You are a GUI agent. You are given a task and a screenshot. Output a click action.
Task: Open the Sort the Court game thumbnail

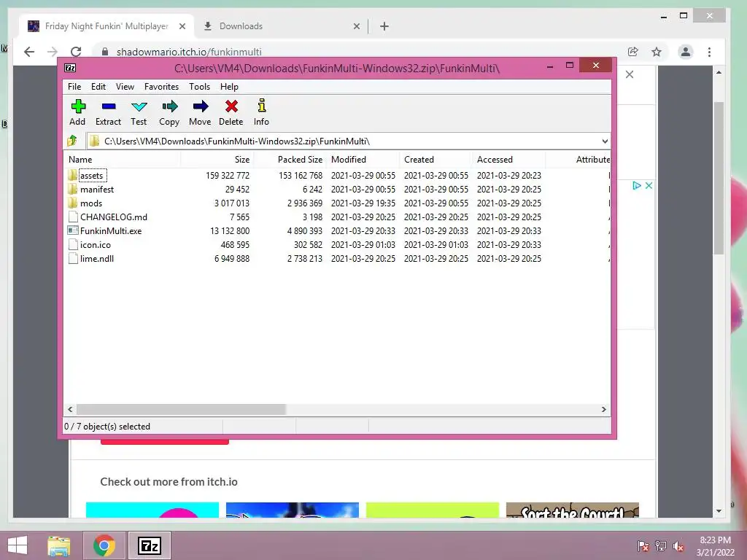(x=572, y=510)
